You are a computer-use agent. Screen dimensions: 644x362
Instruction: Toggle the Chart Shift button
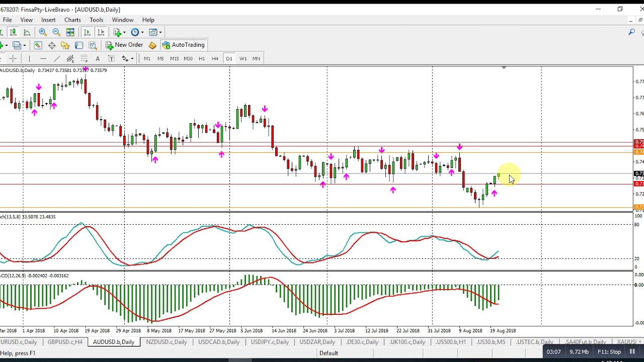pyautogui.click(x=101, y=32)
